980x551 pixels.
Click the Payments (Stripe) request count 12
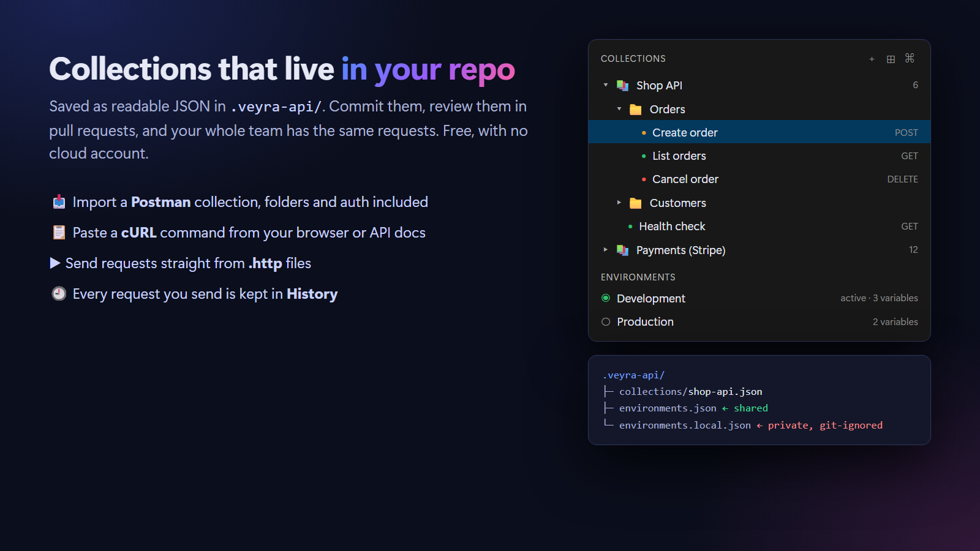point(913,250)
